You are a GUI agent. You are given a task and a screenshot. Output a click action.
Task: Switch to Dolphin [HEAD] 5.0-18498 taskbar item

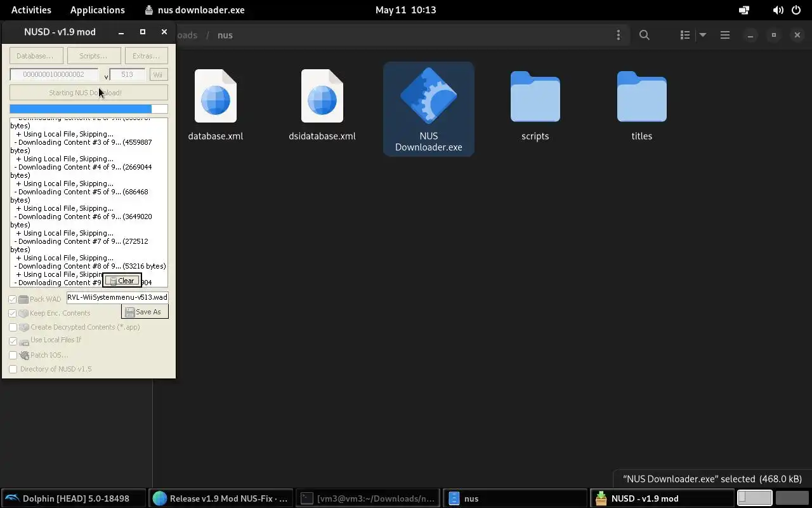(74, 498)
